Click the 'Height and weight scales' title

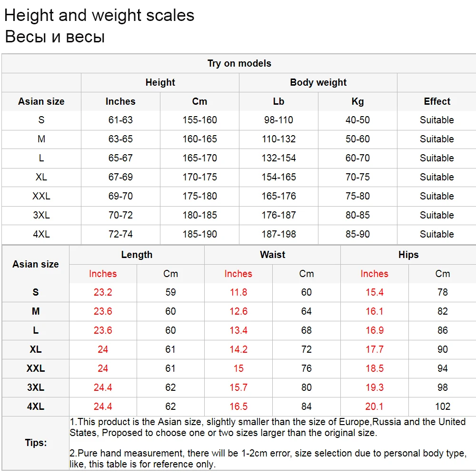99,15
